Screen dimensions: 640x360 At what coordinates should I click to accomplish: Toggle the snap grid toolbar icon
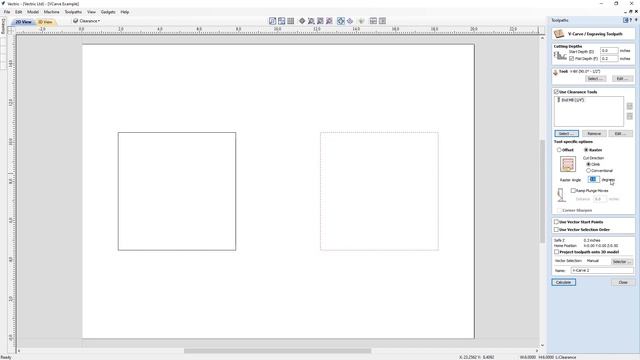[291, 21]
